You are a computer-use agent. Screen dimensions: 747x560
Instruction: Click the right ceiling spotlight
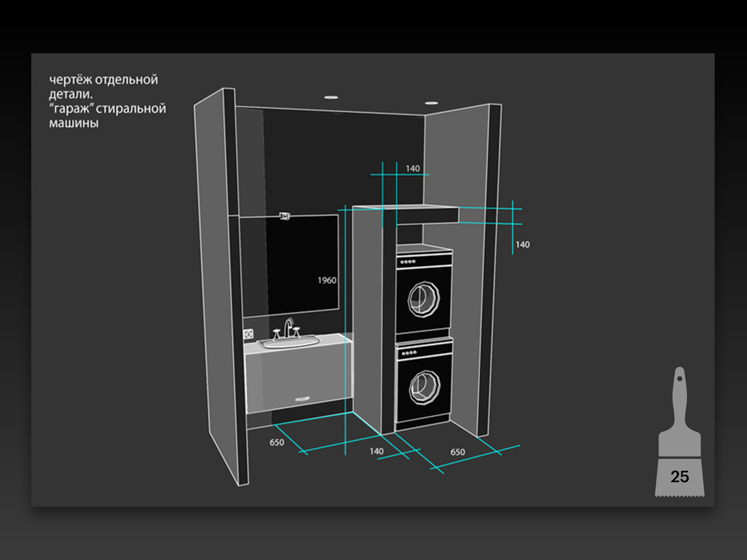[x=431, y=103]
